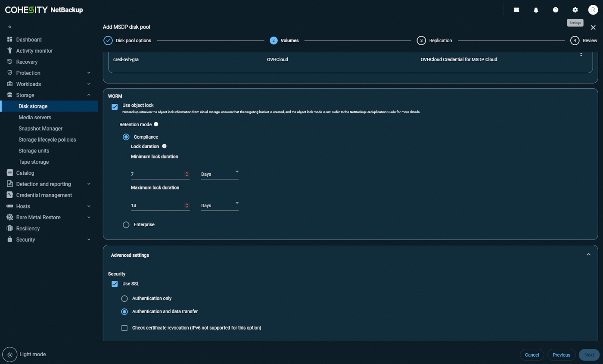Viewport: 603px width, 364px height.
Task: Enable Check certificate revocation option
Action: [x=124, y=328]
